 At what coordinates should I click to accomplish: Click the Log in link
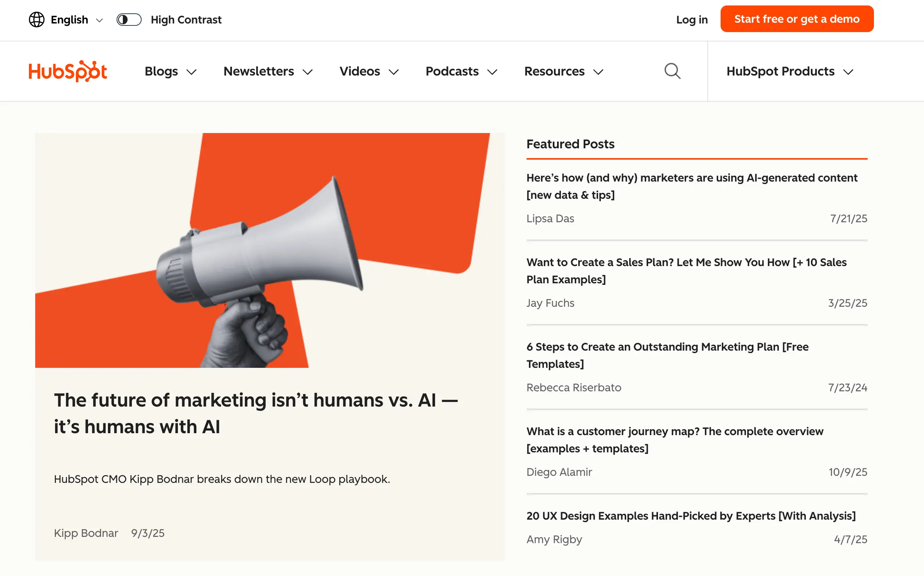[692, 20]
